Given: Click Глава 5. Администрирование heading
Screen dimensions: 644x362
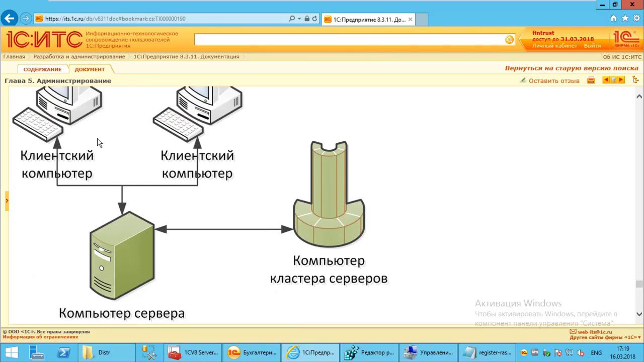Looking at the screenshot, I should coord(58,80).
